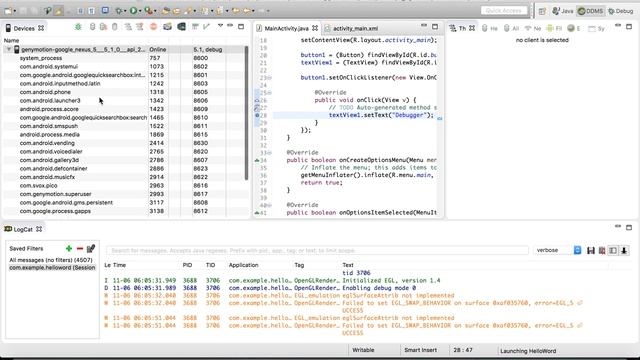The width and height of the screenshot is (640, 360).
Task: Collapse the code fold marker on line 40
Action: click(269, 205)
